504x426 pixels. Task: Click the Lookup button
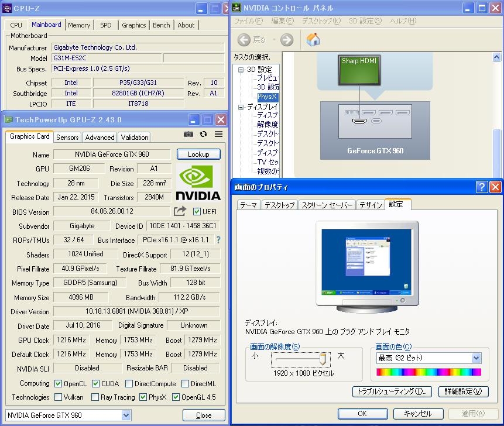198,154
